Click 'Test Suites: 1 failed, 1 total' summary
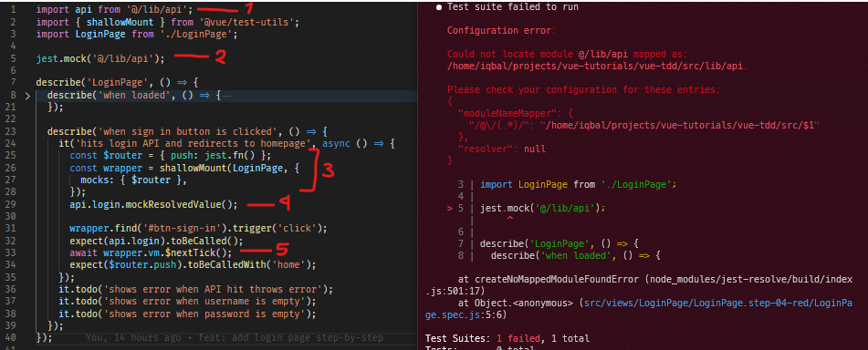The width and height of the screenshot is (868, 350). coord(507,338)
